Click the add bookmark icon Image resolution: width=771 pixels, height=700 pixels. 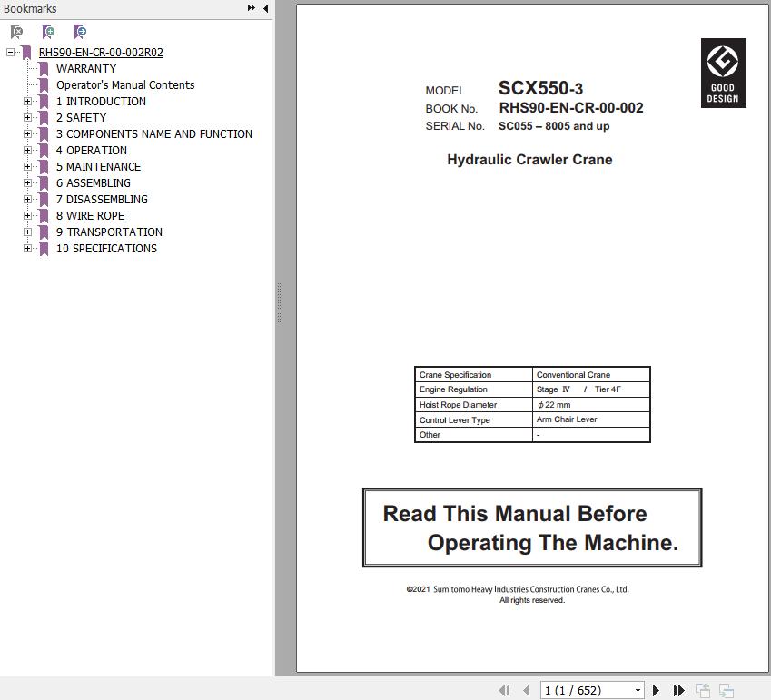pos(48,32)
